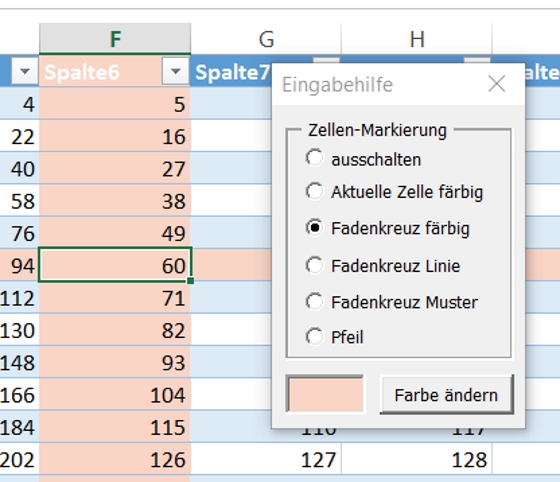The width and height of the screenshot is (560, 482).
Task: Click cell with value 5 in column F
Action: click(x=115, y=104)
